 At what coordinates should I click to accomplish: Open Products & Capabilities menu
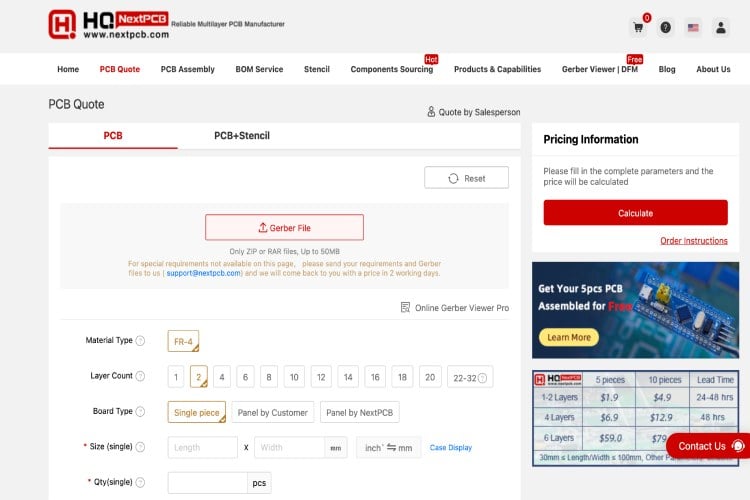tap(497, 69)
